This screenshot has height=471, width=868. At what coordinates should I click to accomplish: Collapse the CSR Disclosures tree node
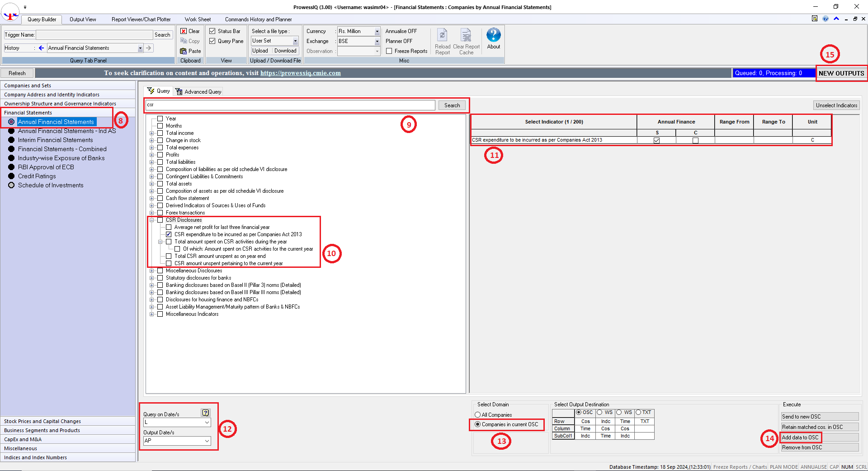click(x=152, y=220)
